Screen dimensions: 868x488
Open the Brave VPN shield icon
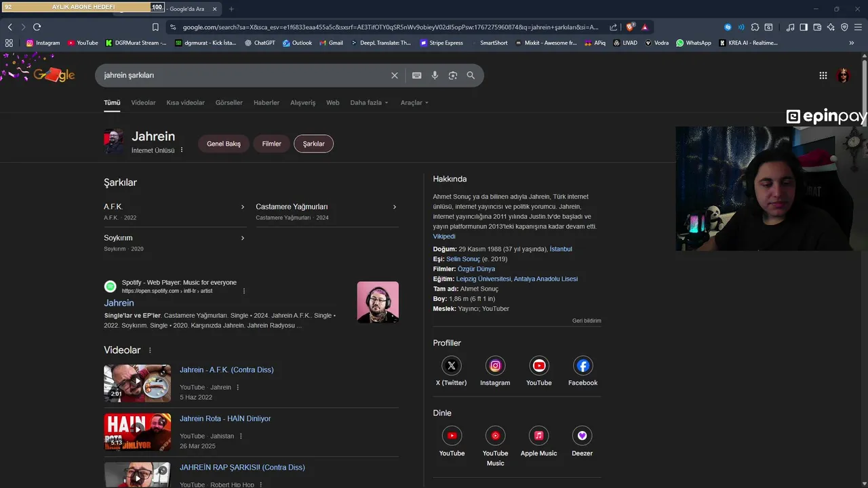pyautogui.click(x=844, y=27)
